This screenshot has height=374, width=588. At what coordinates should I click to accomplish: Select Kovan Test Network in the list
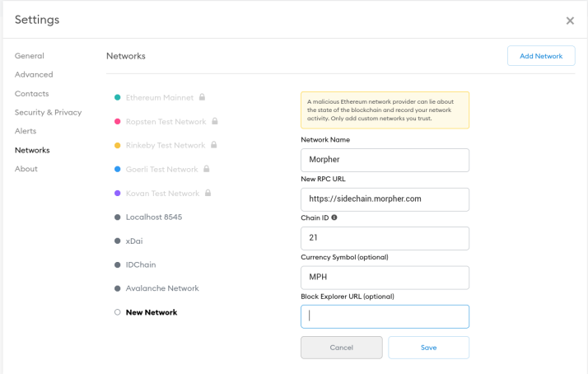click(162, 194)
